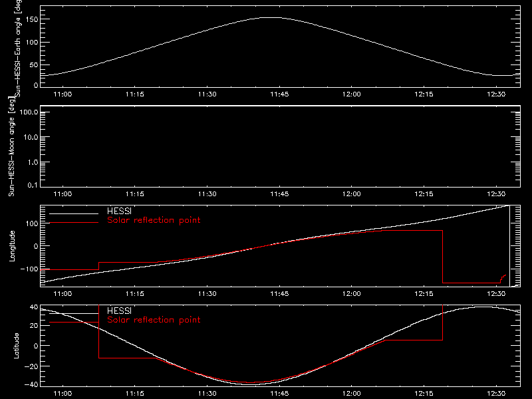This screenshot has height=399, width=532.
Task: Click -100 tick on the Longitude axis
Action: pyautogui.click(x=29, y=269)
